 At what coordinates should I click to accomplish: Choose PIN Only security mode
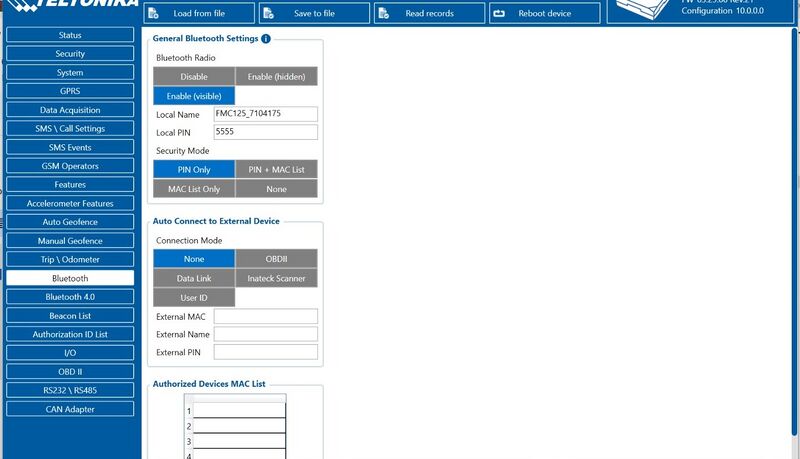click(194, 169)
